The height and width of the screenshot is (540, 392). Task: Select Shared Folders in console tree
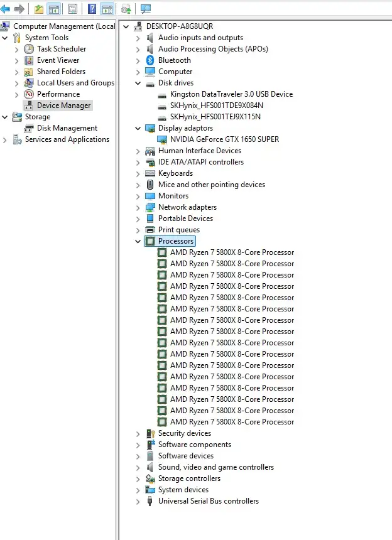point(62,72)
